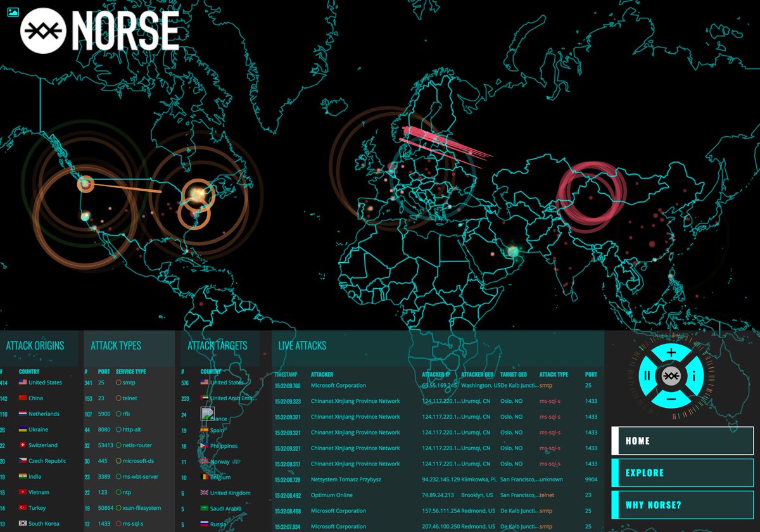Click the ATTACK TYPE column header

tap(554, 374)
